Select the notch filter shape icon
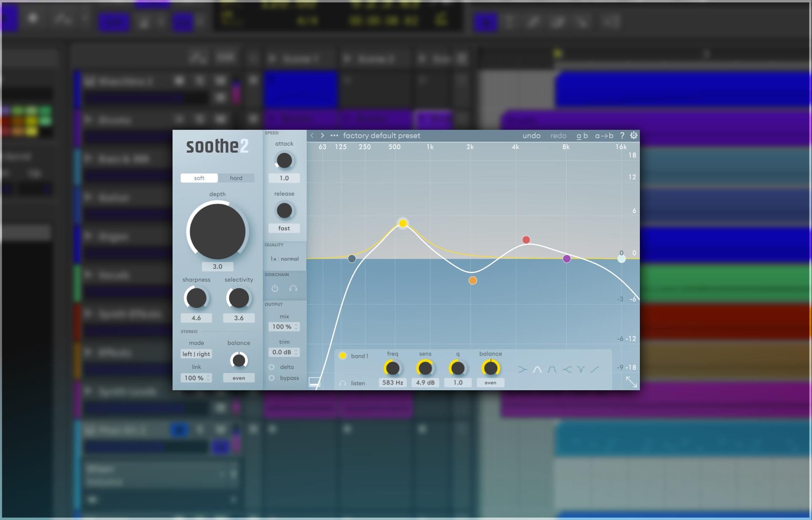812x520 pixels. [581, 369]
